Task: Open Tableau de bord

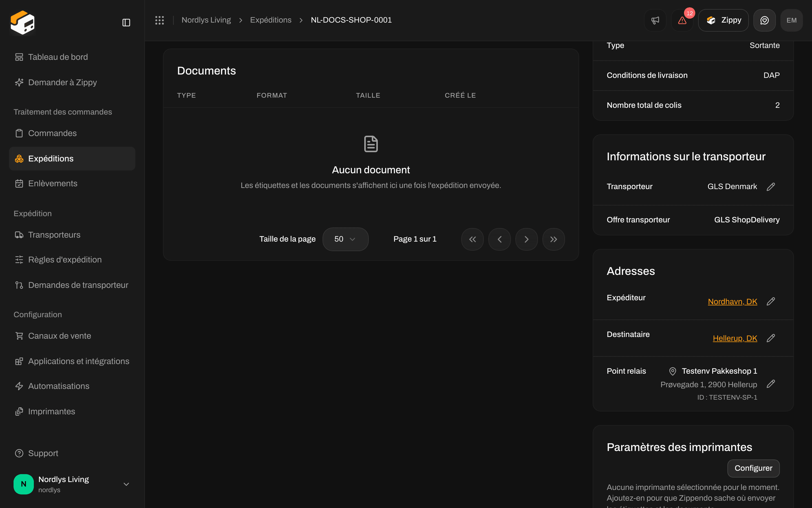Action: (72, 57)
